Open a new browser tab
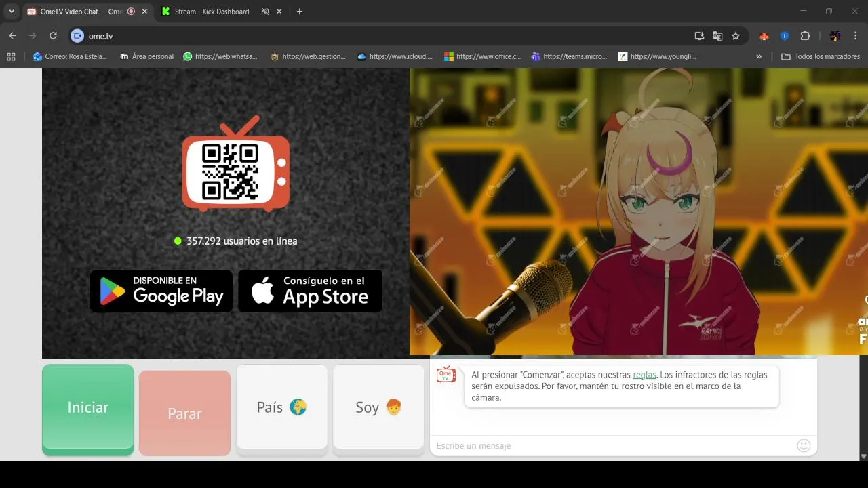The image size is (868, 488). tap(300, 12)
